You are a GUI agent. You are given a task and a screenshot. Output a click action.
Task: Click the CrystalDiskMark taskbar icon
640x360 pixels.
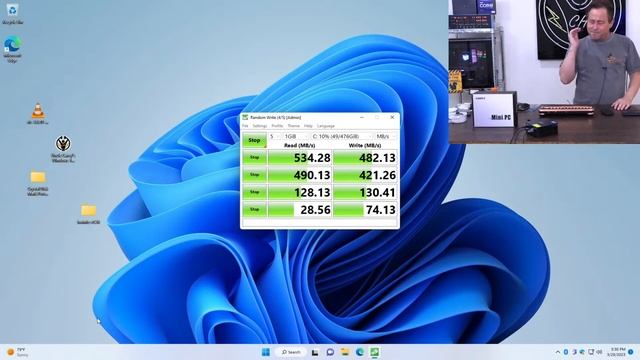click(375, 352)
